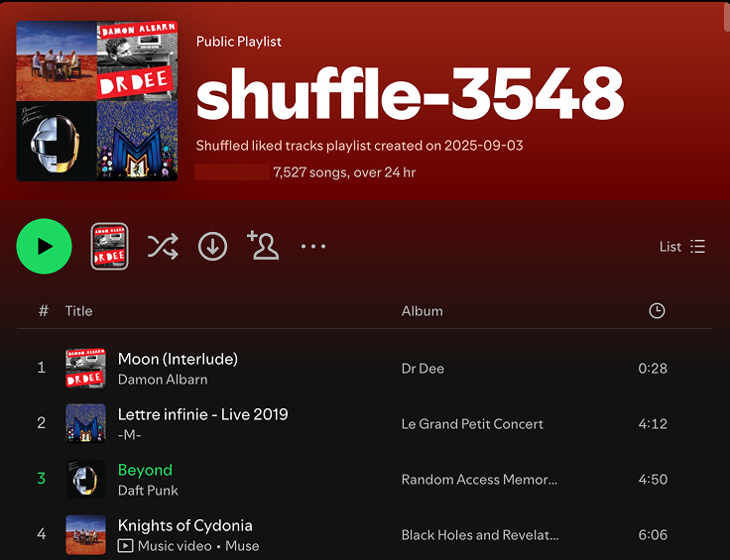Open Black Holes and Revelations album link
The width and height of the screenshot is (730, 560).
coord(480,535)
